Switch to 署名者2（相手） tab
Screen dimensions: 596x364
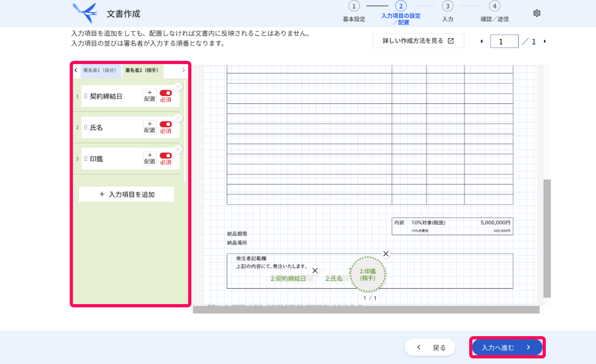(142, 71)
